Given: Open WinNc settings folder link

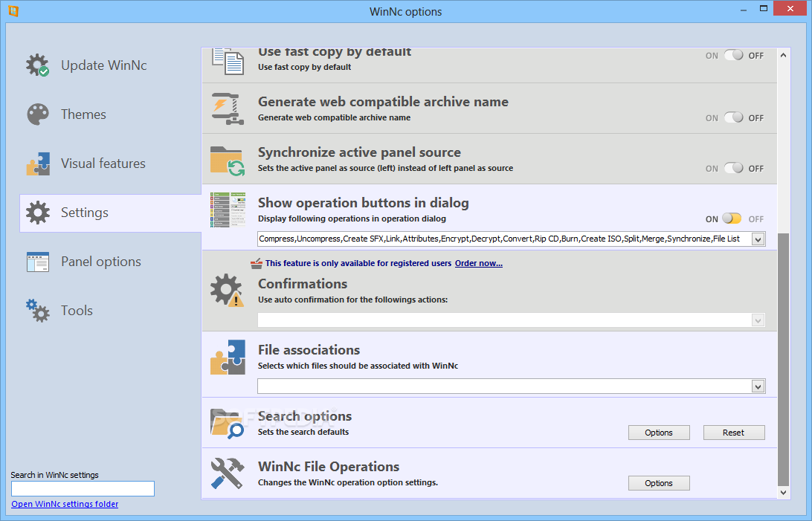Looking at the screenshot, I should click(65, 504).
